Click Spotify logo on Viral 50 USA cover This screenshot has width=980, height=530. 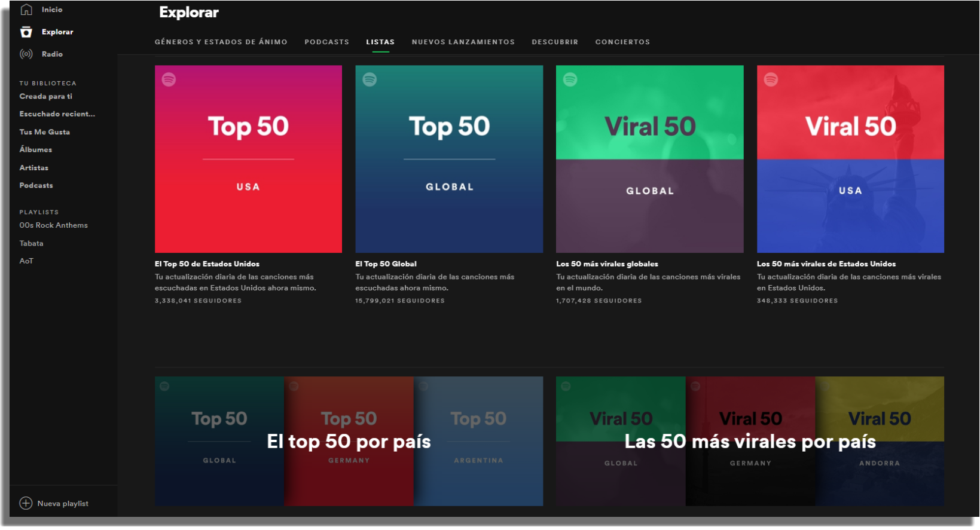771,79
